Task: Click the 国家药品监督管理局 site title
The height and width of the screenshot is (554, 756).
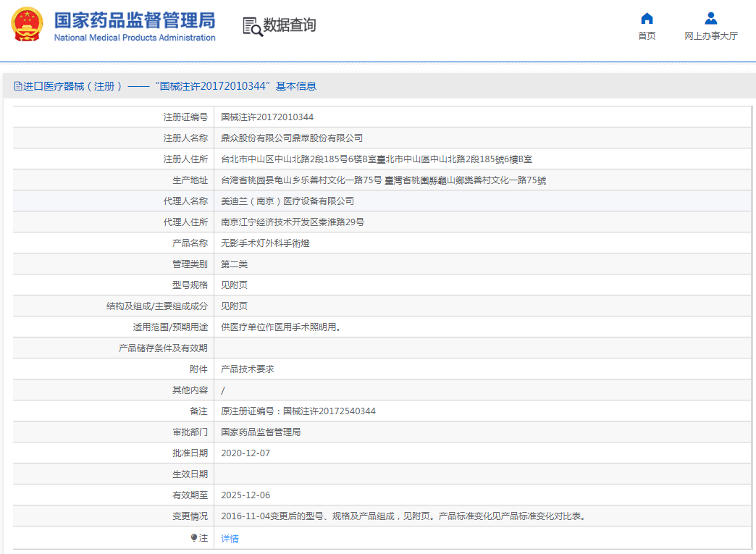Action: coord(135,19)
